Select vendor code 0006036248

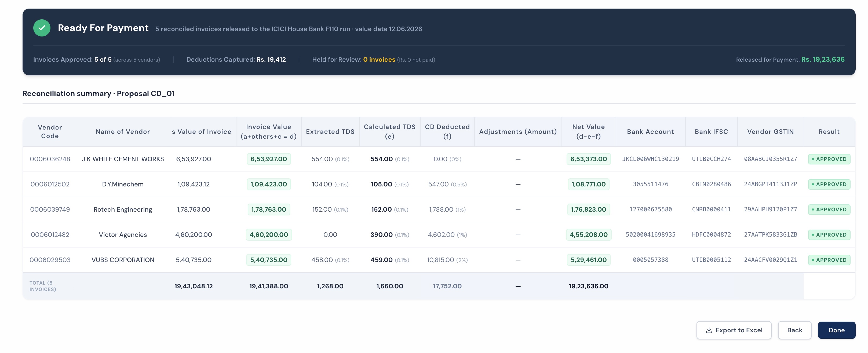[x=50, y=159]
